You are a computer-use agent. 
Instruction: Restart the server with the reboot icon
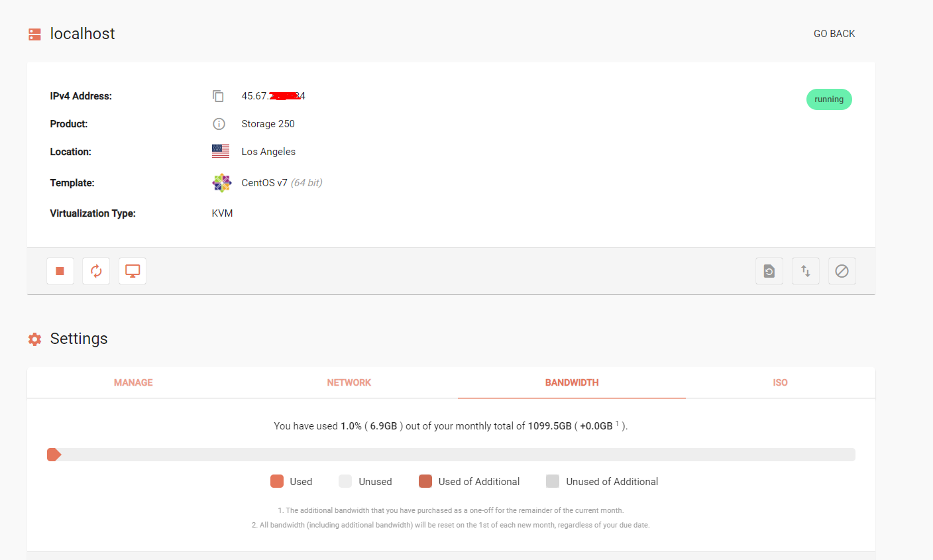(96, 271)
